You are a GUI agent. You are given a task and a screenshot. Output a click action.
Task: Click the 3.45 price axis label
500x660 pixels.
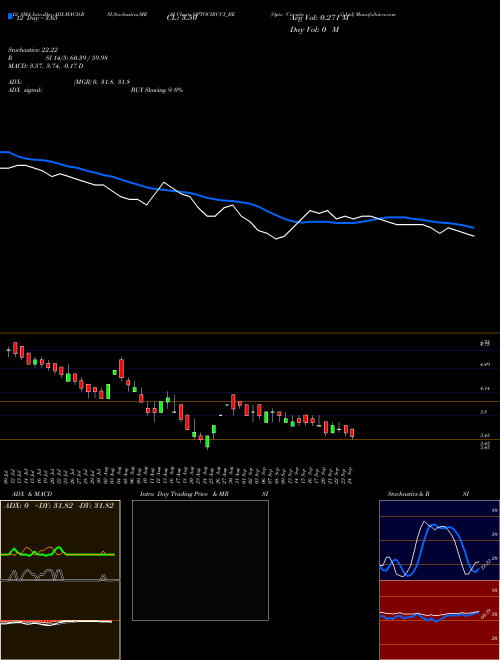[485, 436]
